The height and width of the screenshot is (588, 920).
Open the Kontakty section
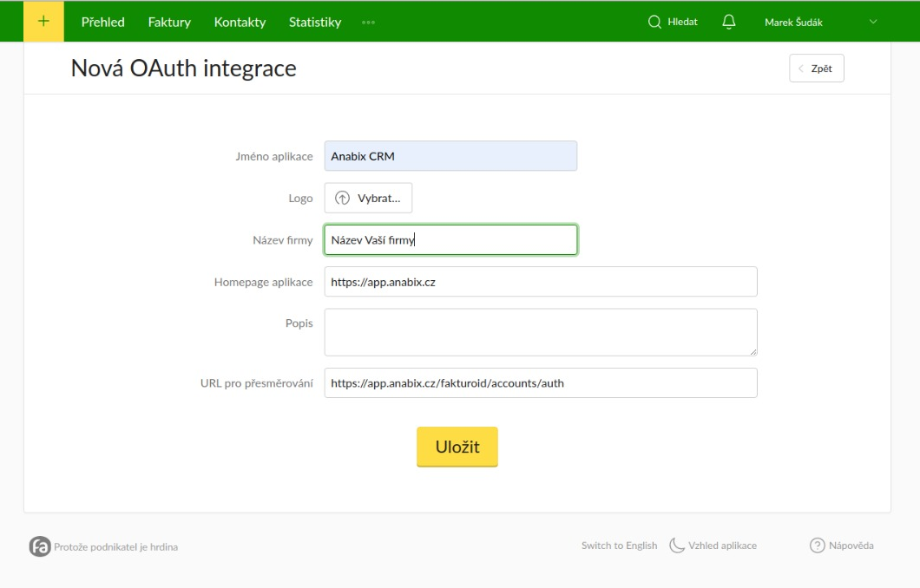pos(240,23)
